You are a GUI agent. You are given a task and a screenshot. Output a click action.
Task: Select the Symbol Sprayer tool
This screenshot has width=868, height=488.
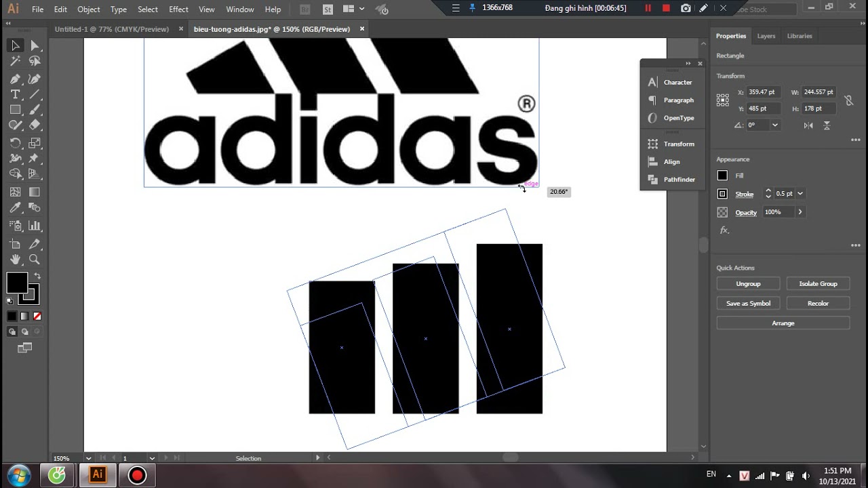click(x=15, y=226)
